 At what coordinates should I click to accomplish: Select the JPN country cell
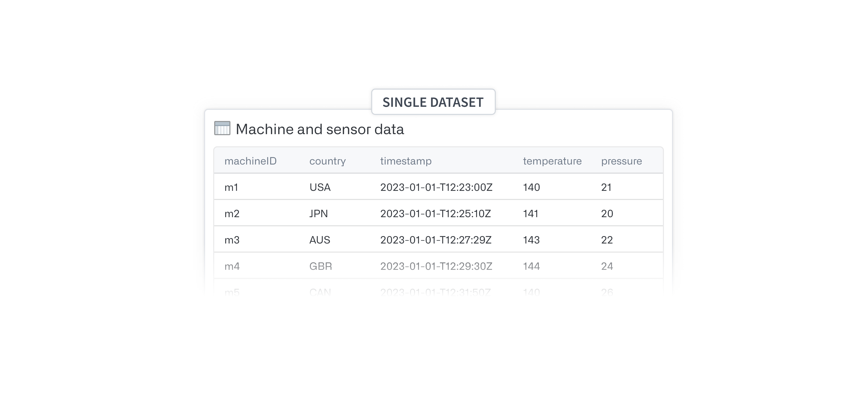click(319, 214)
